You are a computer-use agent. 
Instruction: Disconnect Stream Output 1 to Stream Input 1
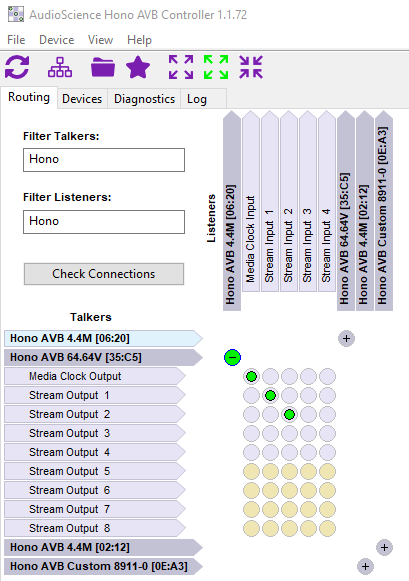pos(270,395)
